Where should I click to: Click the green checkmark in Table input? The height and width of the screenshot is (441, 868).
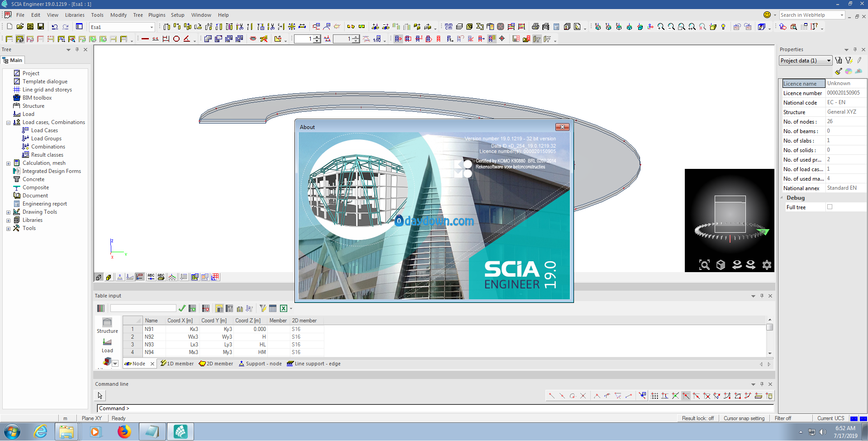(182, 308)
